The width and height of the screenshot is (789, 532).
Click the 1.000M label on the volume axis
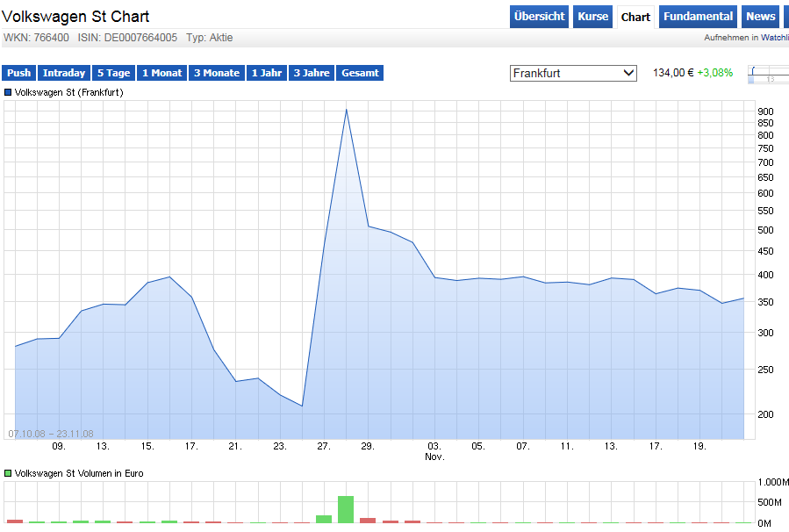[773, 482]
